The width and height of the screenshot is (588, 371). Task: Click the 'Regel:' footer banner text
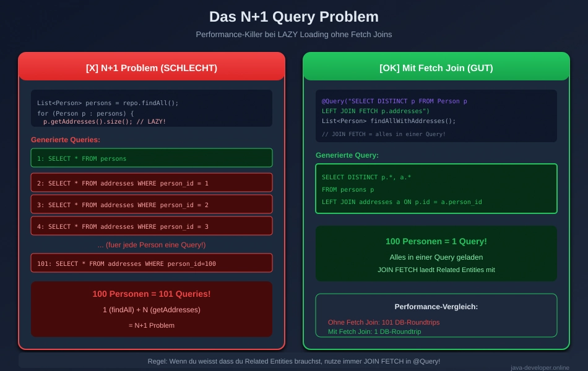(293, 361)
